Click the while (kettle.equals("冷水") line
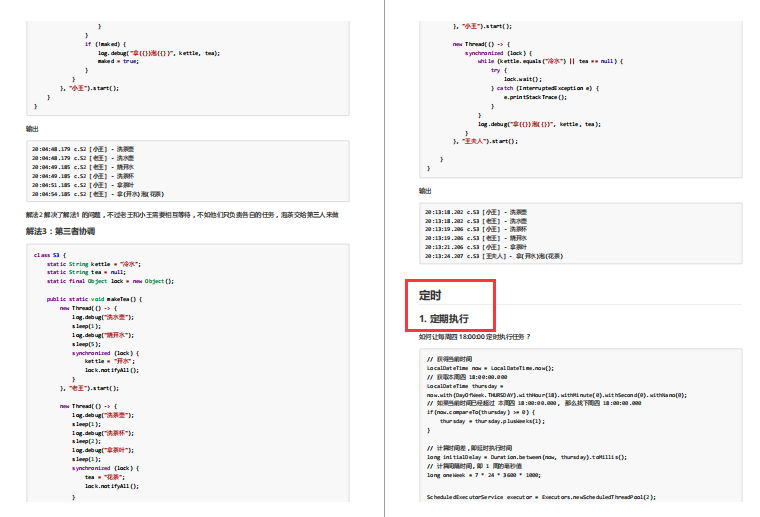 550,61
